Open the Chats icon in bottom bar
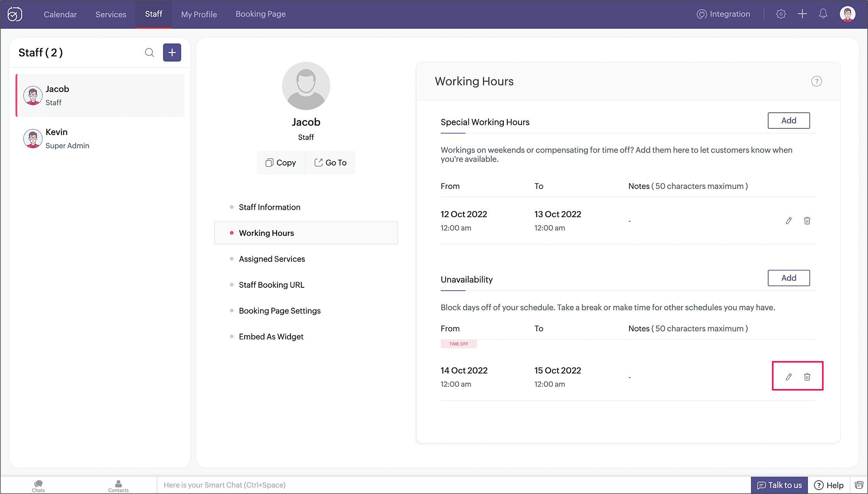 38,485
